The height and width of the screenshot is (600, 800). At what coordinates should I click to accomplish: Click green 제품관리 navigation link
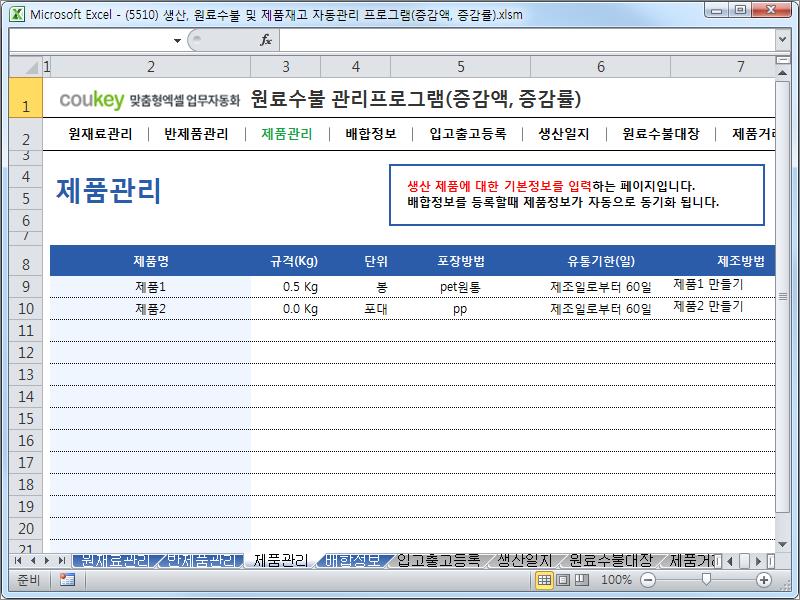tap(287, 134)
